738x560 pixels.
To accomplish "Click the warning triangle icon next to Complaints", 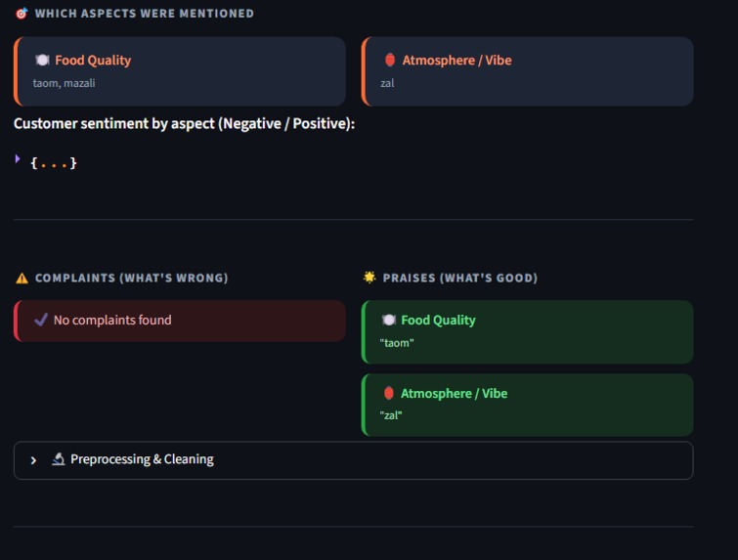I will click(22, 279).
